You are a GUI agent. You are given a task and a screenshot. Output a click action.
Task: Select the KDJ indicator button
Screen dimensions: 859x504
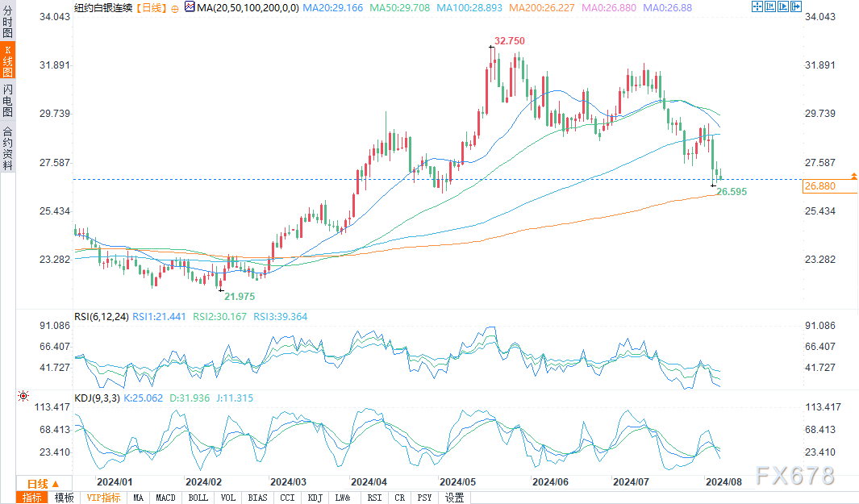click(315, 498)
